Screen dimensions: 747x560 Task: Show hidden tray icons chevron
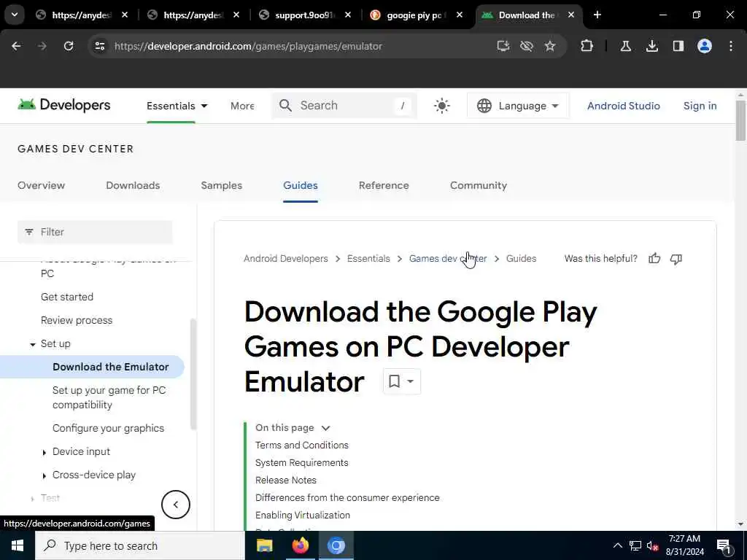tap(617, 545)
